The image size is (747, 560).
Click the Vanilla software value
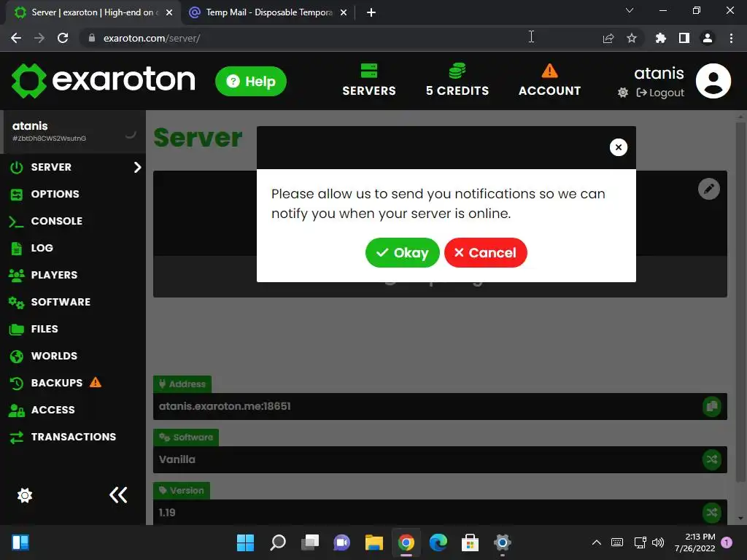pyautogui.click(x=177, y=459)
